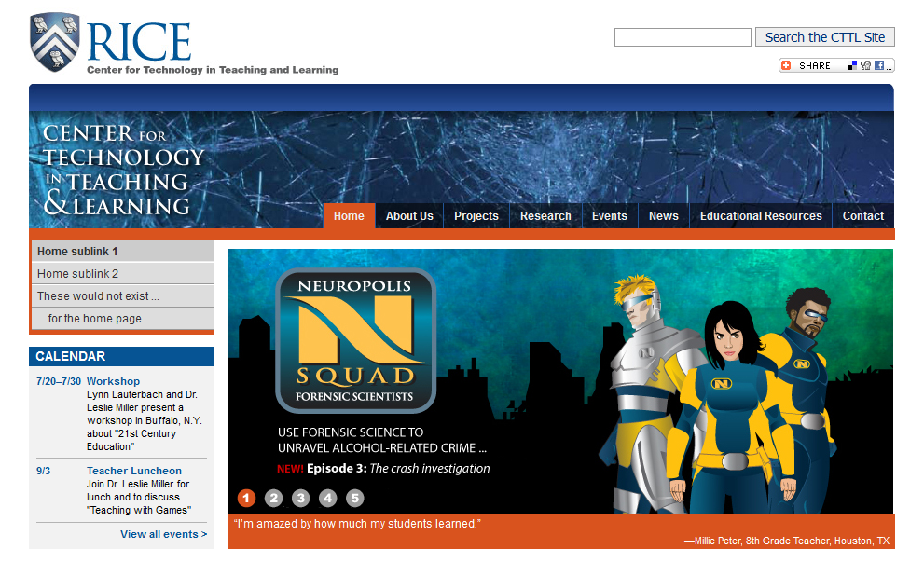Go to the Projects navigation tab
Screen dimensions: 924x562
click(x=476, y=216)
